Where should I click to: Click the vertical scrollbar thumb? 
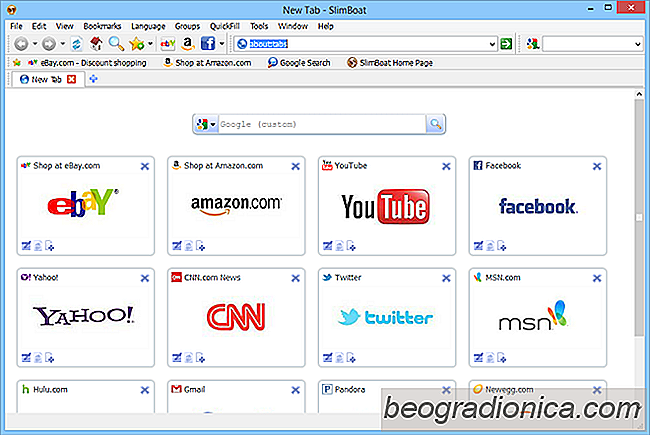[639, 217]
